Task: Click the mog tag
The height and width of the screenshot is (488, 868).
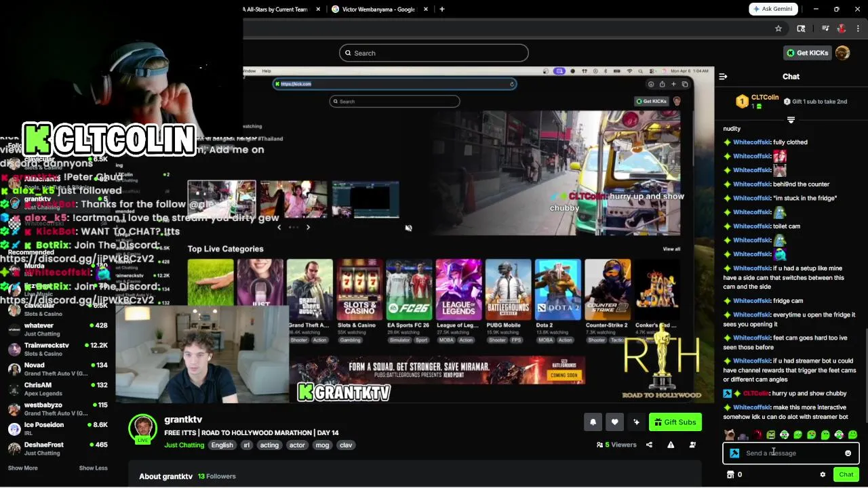Action: click(x=322, y=445)
